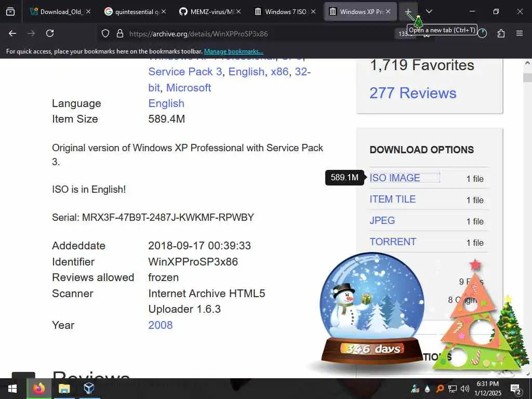Close the MEMZ-virus tab
Viewport: 532px width, 399px height.
(238, 11)
